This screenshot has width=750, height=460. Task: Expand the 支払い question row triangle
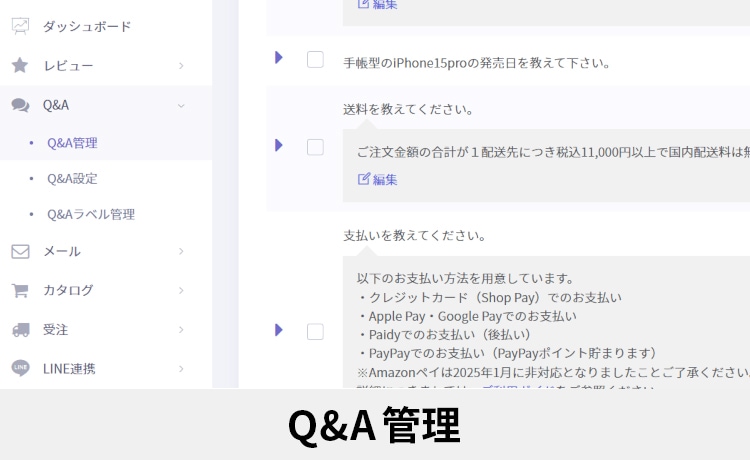coord(279,329)
